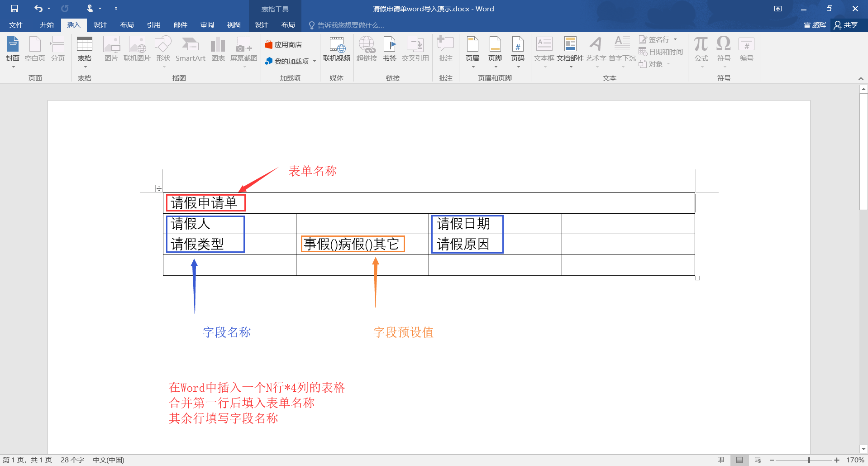Switch to Print Layout view in status bar
Image resolution: width=868 pixels, height=466 pixels.
739,460
